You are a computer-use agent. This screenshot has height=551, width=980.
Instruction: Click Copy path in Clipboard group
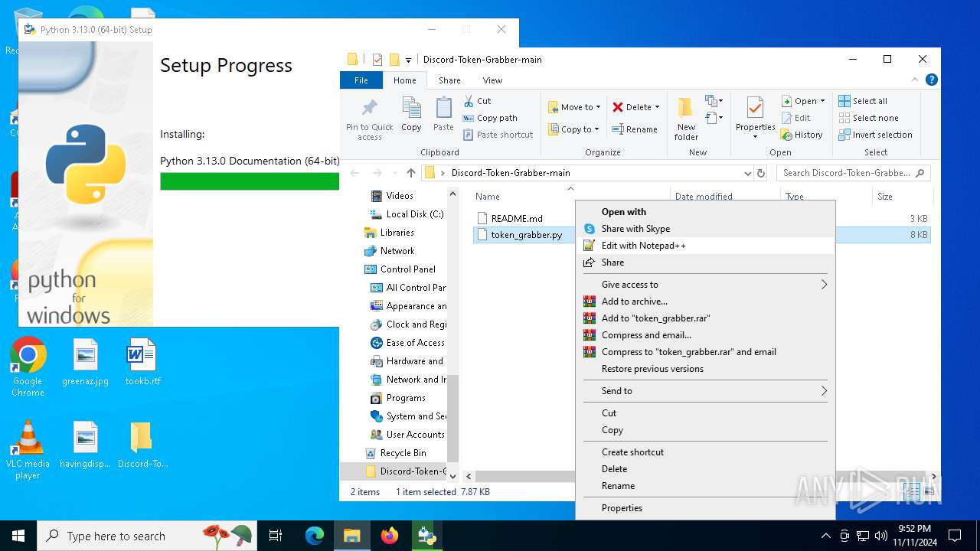pos(490,118)
